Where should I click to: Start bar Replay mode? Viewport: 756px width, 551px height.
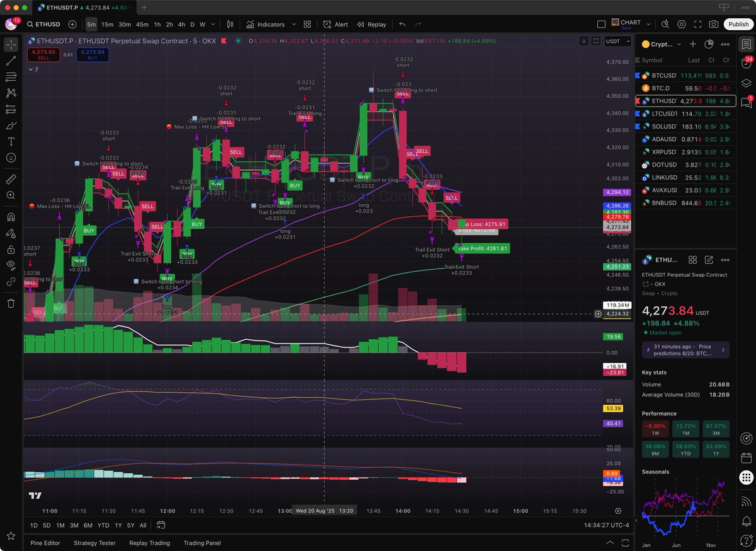[371, 25]
